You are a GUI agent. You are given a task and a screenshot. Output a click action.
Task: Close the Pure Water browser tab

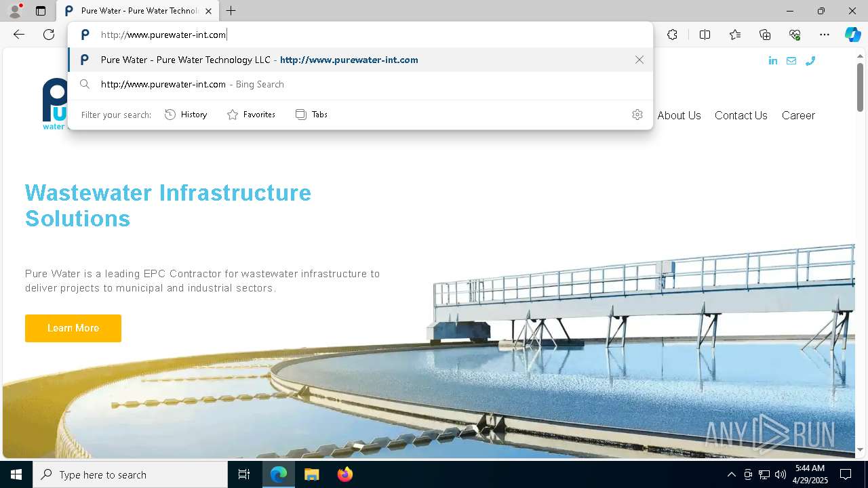coord(208,11)
